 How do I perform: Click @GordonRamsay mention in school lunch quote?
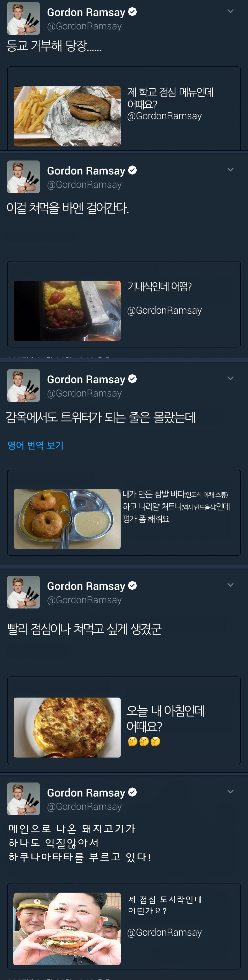click(x=164, y=116)
